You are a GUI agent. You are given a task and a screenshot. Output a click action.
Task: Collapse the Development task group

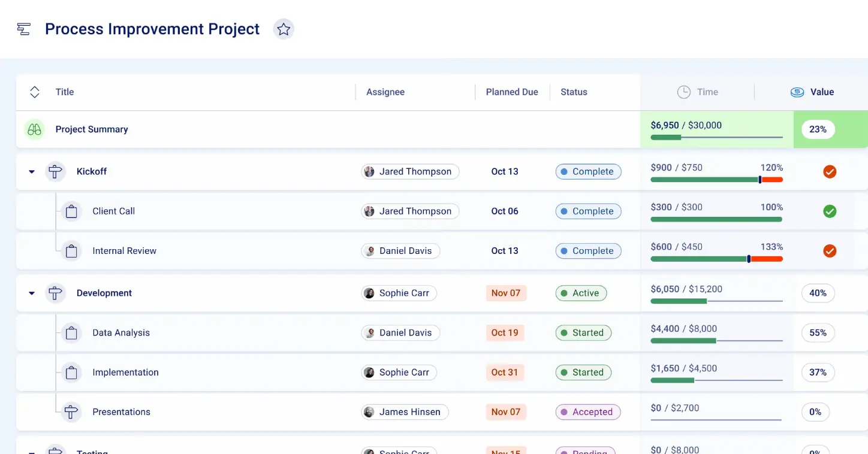coord(31,293)
